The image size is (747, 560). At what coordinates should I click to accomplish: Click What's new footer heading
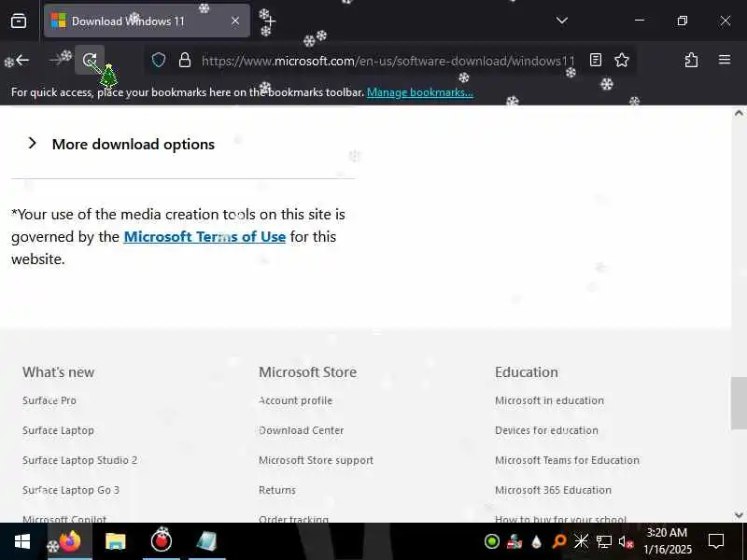(58, 371)
